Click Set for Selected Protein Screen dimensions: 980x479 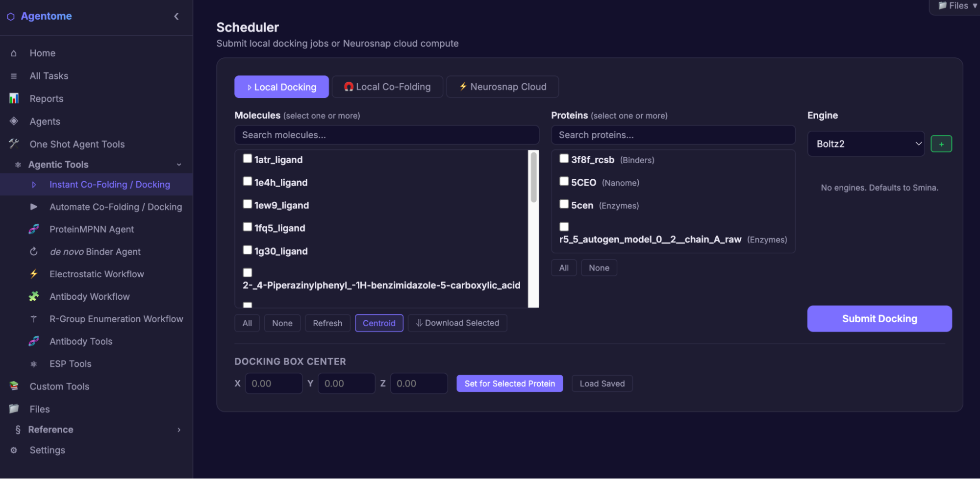(509, 383)
